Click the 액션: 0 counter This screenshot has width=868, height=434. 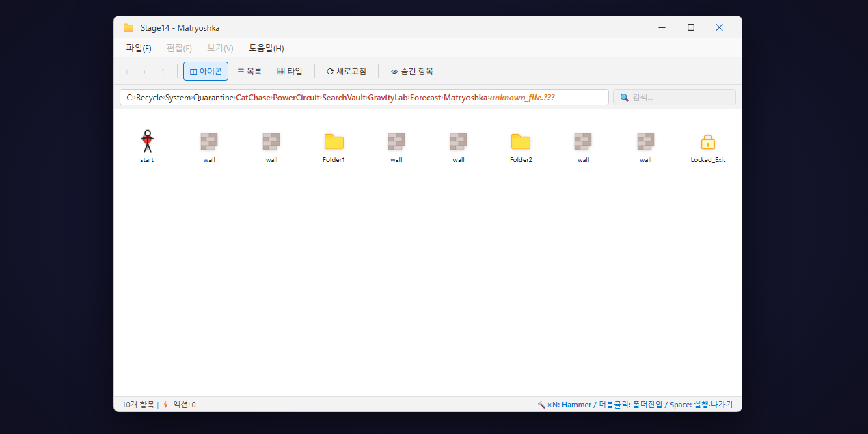[x=185, y=405]
